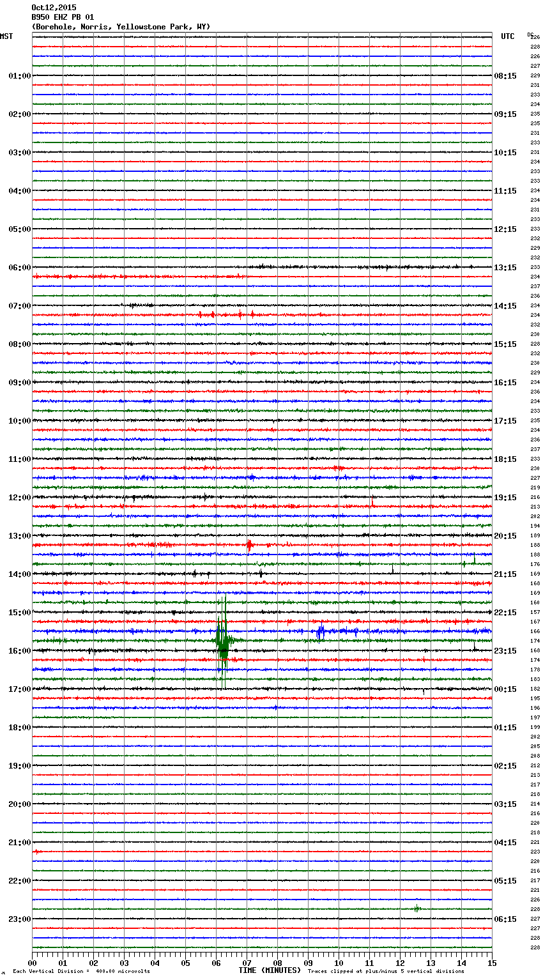Click the 14:00 MST time label
This screenshot has height=980, width=543.
click(x=19, y=574)
